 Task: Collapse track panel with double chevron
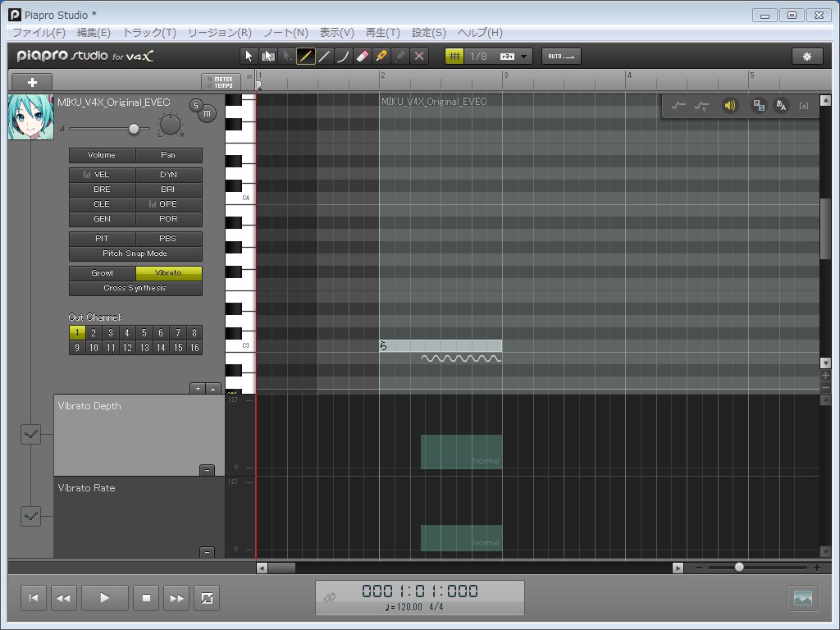click(x=249, y=77)
